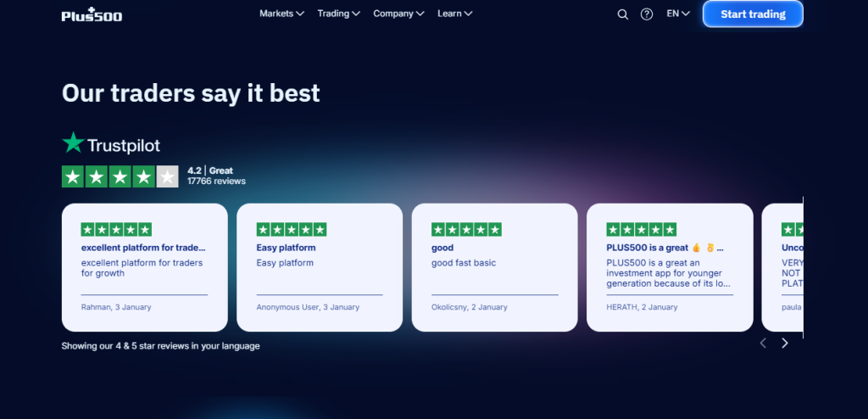Click the Trustpilot 4.2 star rating bar
Image resolution: width=868 pixels, height=419 pixels.
coord(120,176)
